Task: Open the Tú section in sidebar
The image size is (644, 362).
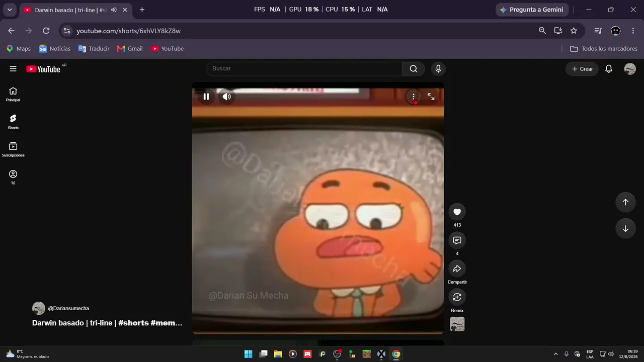Action: 13,177
